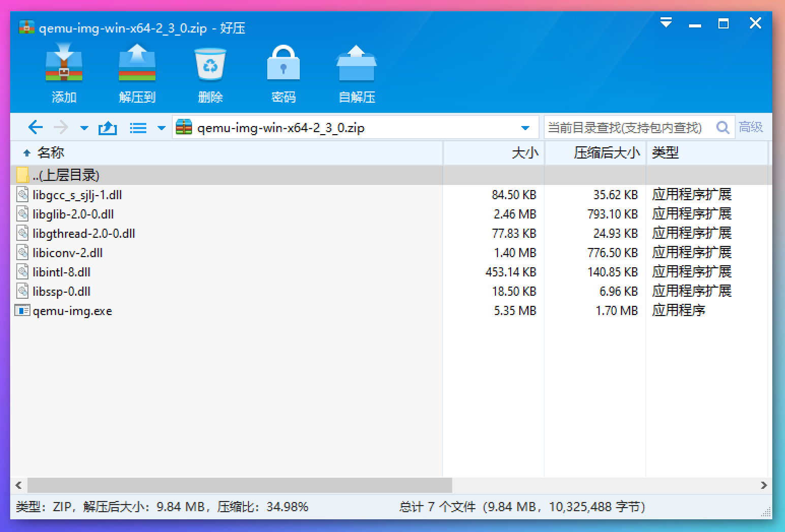Open the view mode dropdown arrow

pos(161,129)
